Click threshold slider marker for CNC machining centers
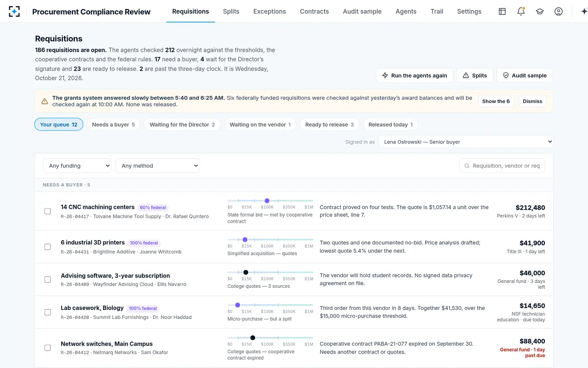This screenshot has height=368, width=588. [x=267, y=201]
